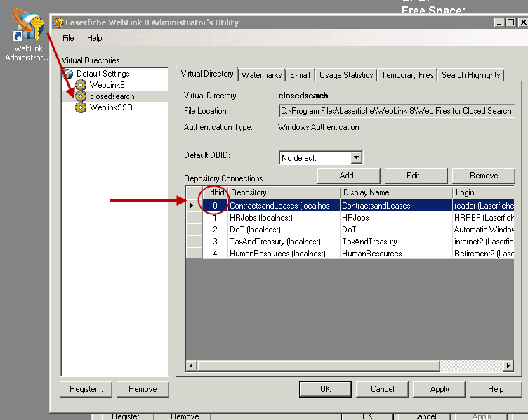Click the dbid 4 cell

pyautogui.click(x=216, y=254)
